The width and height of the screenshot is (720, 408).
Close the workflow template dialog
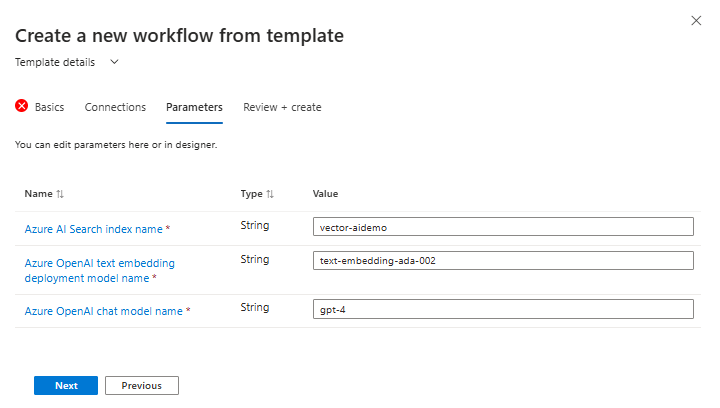[696, 20]
